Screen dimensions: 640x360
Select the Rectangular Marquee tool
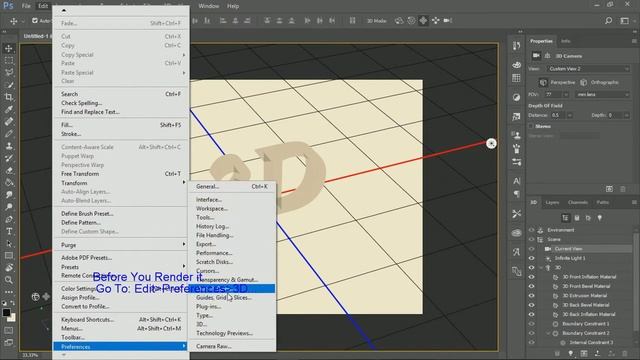pyautogui.click(x=9, y=60)
